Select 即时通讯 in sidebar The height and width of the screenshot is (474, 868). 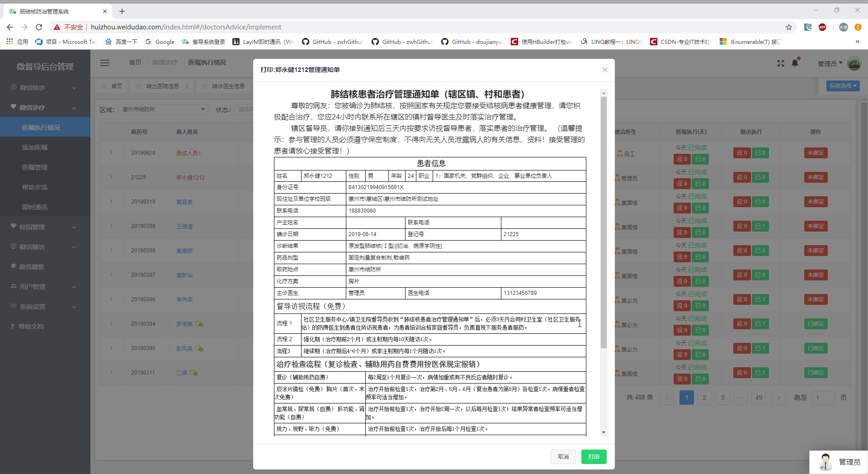(x=45, y=207)
